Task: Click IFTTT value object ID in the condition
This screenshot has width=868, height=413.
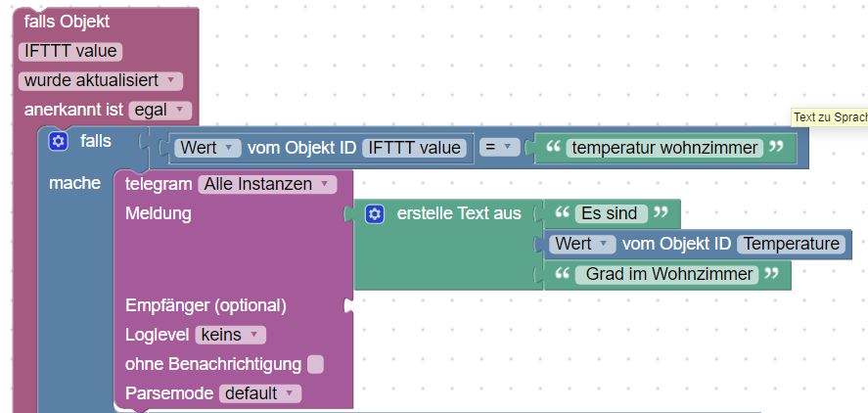Action: (x=414, y=148)
